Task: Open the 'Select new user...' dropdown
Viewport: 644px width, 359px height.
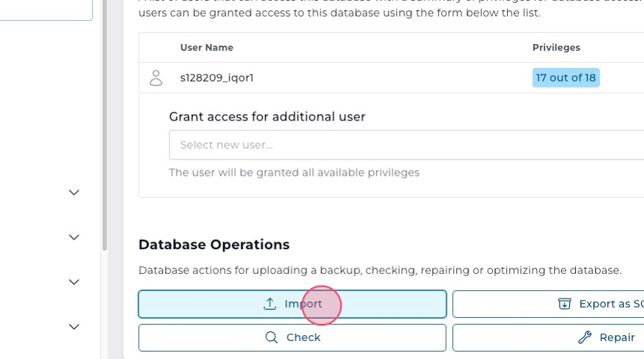Action: [x=404, y=145]
